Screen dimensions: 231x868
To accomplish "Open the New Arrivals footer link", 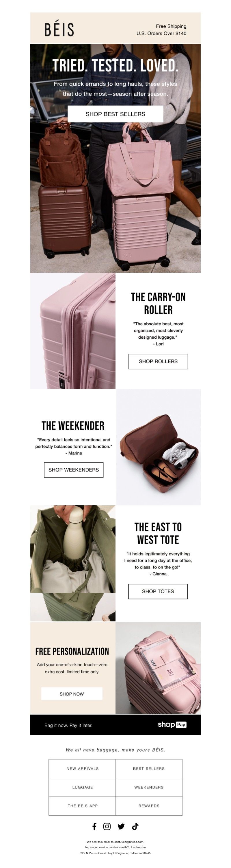I will click(82, 769).
